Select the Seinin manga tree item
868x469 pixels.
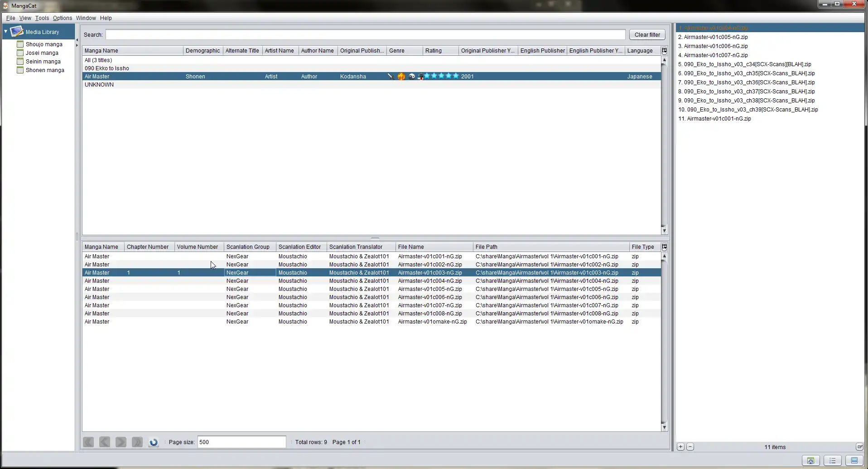[43, 62]
